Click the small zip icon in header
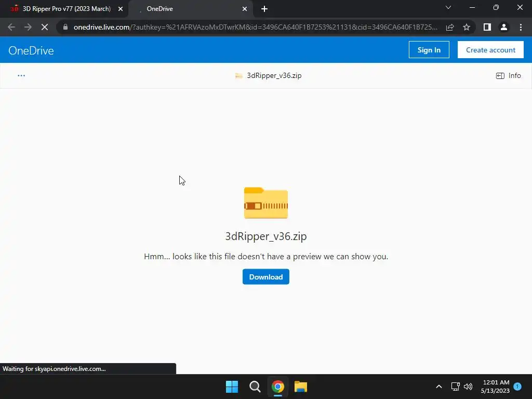Viewport: 532px width, 399px height. pos(239,76)
